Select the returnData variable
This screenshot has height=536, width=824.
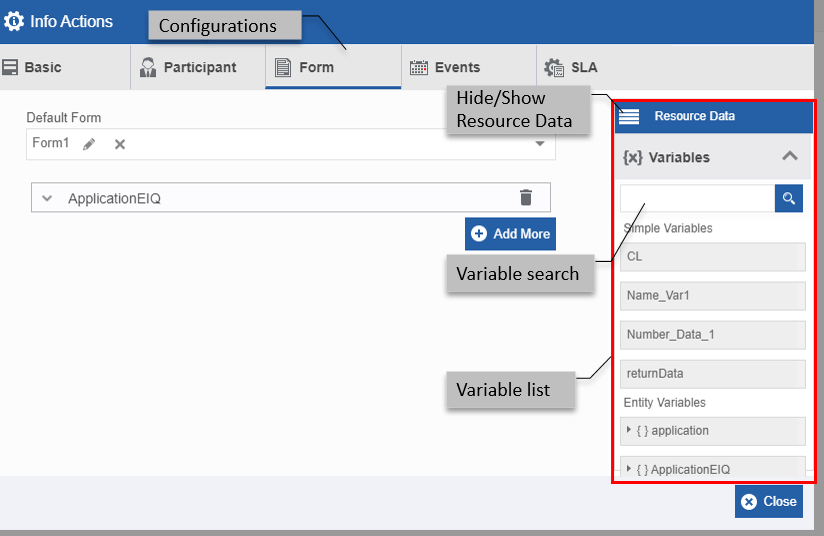[x=713, y=374]
